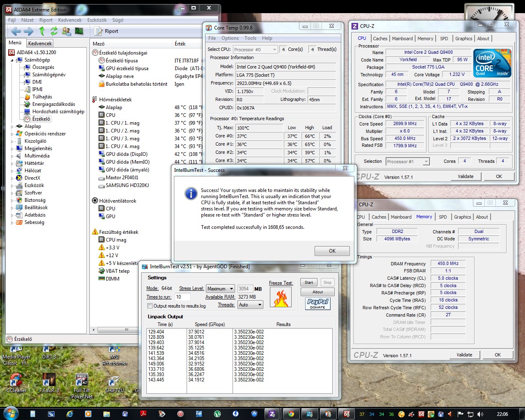Click the AIDA64 monitor graph toolbar icon
525x420 pixels.
(x=79, y=31)
